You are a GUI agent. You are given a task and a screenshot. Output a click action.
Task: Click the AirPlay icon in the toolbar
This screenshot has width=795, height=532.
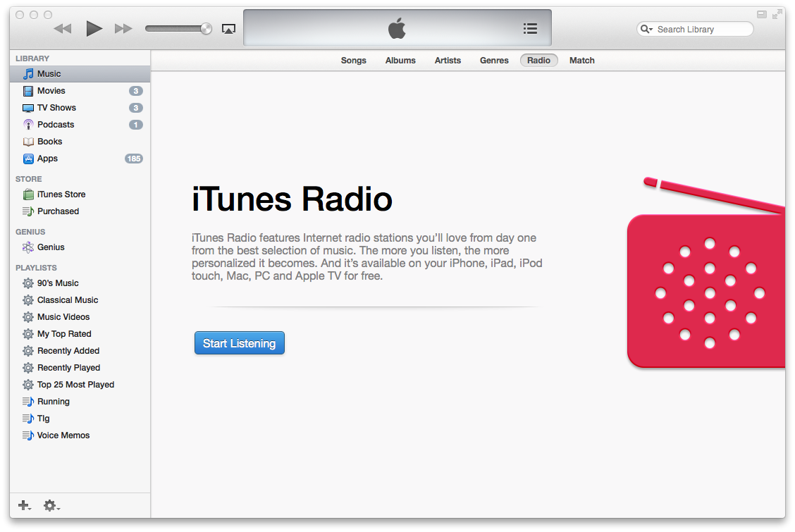227,28
